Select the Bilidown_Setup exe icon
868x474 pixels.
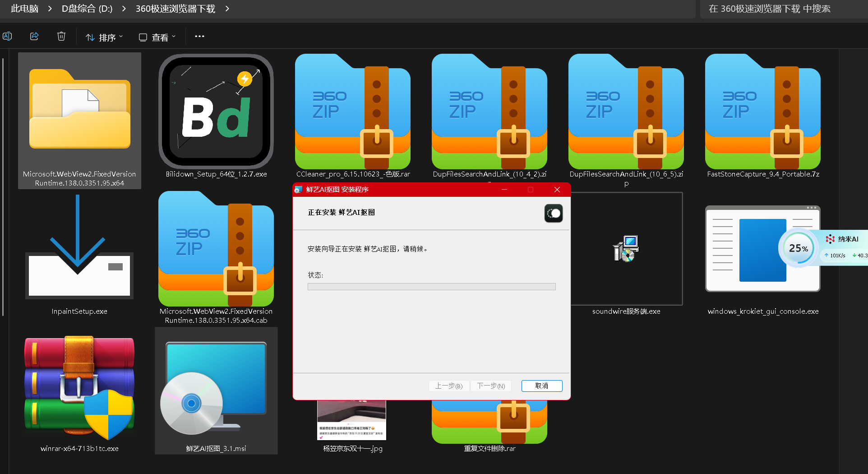coord(216,112)
